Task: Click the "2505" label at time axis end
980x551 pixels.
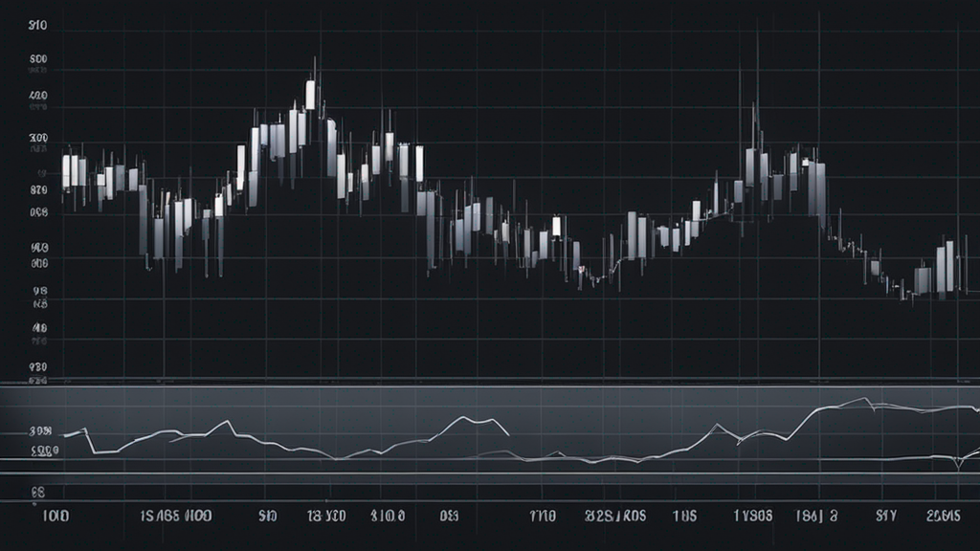Action: point(945,516)
